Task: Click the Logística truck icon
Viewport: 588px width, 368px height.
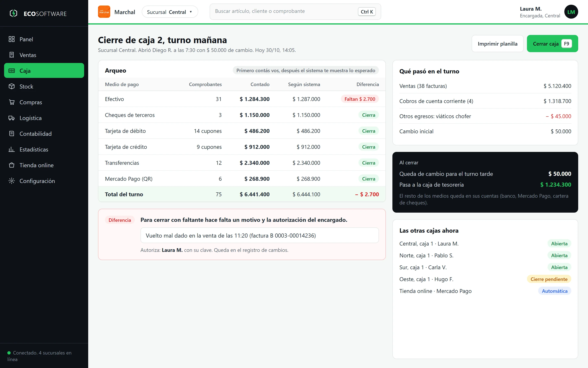Action: click(11, 118)
